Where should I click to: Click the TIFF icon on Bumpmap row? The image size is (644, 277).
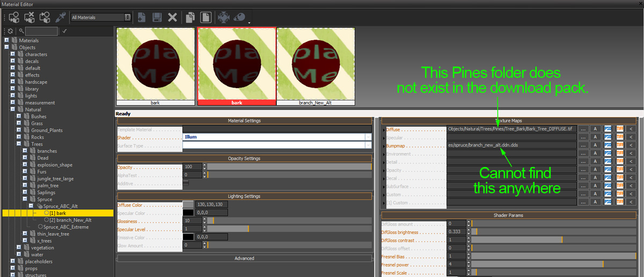click(620, 145)
